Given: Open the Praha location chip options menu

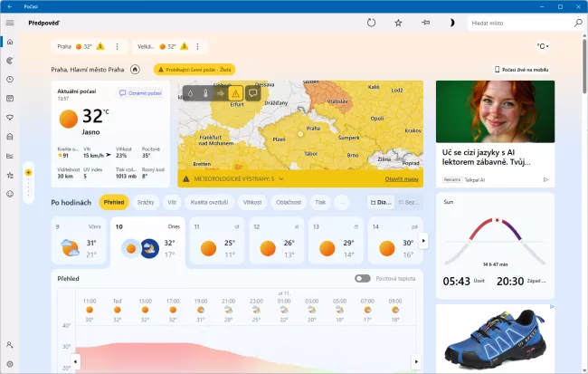Looking at the screenshot, I should 117,46.
